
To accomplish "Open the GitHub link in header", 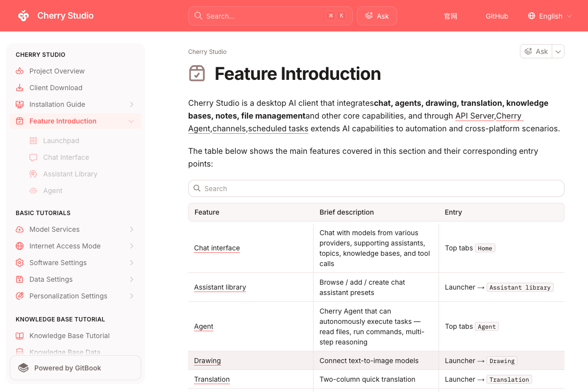I will 497,16.
